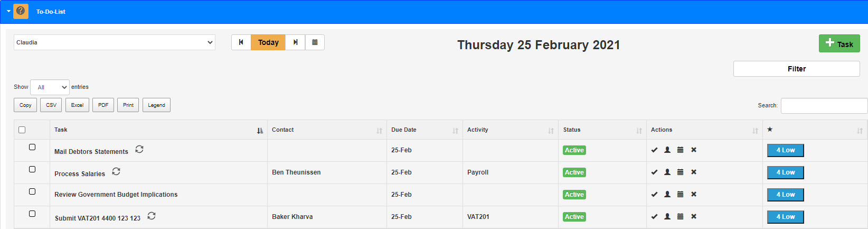868x229 pixels.
Task: Go to next day with the forward arrow
Action: coord(295,42)
